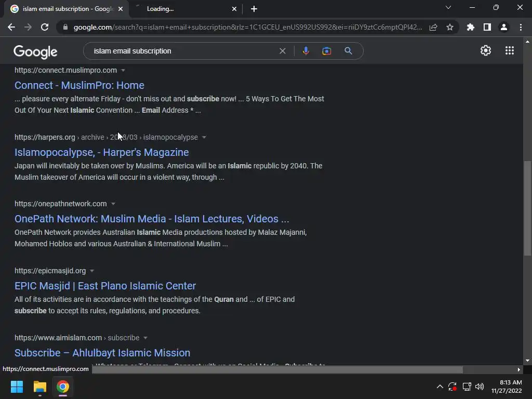This screenshot has width=532, height=399.
Task: Click the vertical scrollbar thumb
Action: coord(527,208)
